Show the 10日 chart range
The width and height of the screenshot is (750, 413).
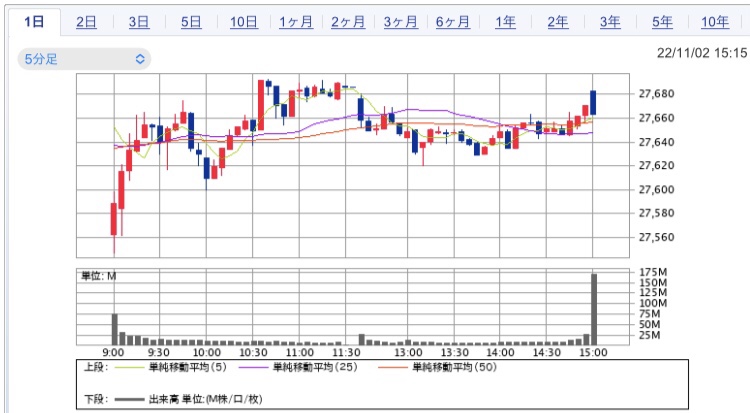(x=243, y=22)
